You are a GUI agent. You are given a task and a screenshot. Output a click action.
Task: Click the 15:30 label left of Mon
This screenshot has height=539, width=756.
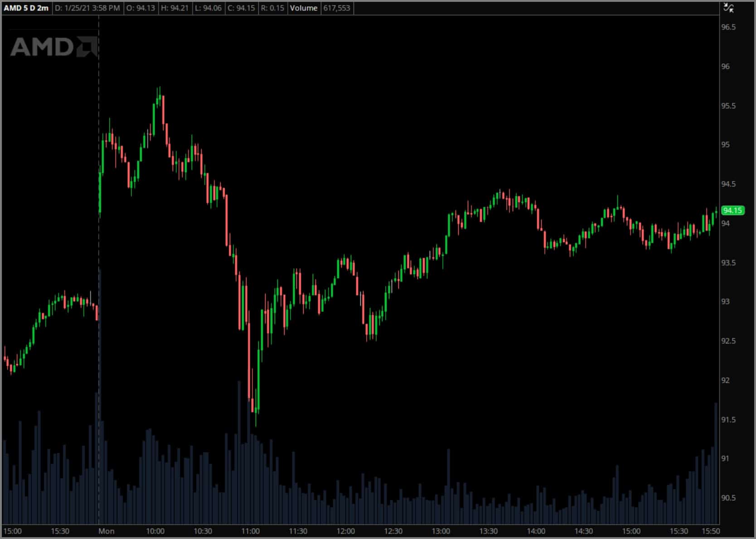[60, 531]
